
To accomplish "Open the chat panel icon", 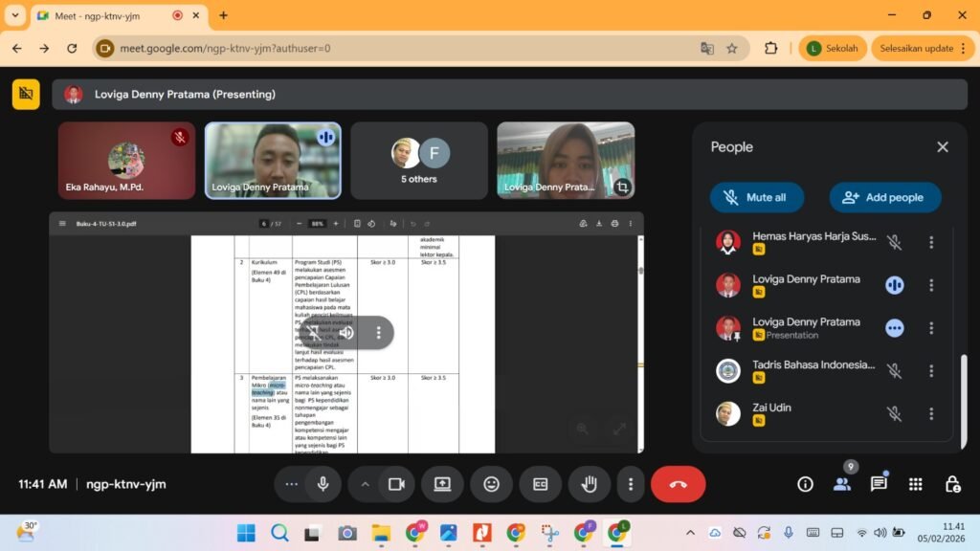I will click(x=879, y=484).
